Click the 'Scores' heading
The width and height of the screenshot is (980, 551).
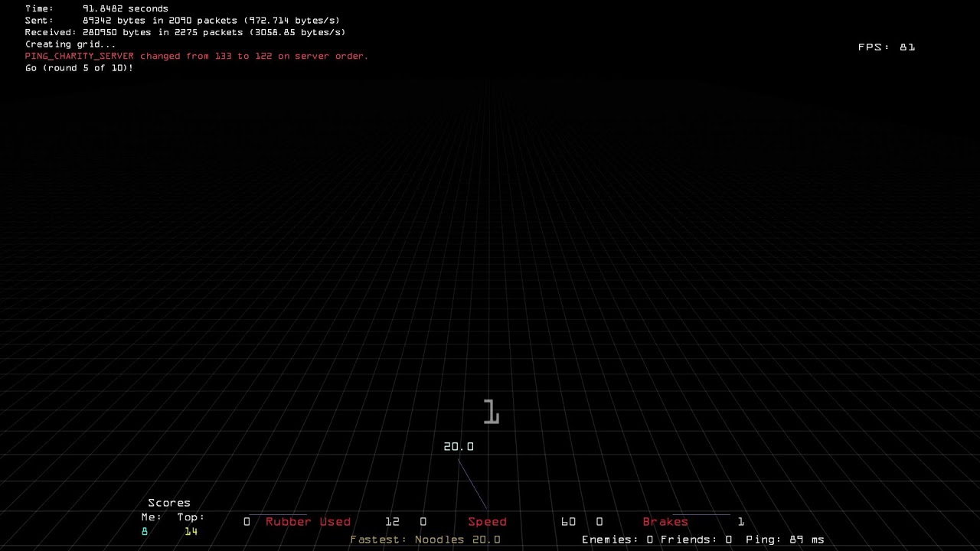(x=169, y=503)
